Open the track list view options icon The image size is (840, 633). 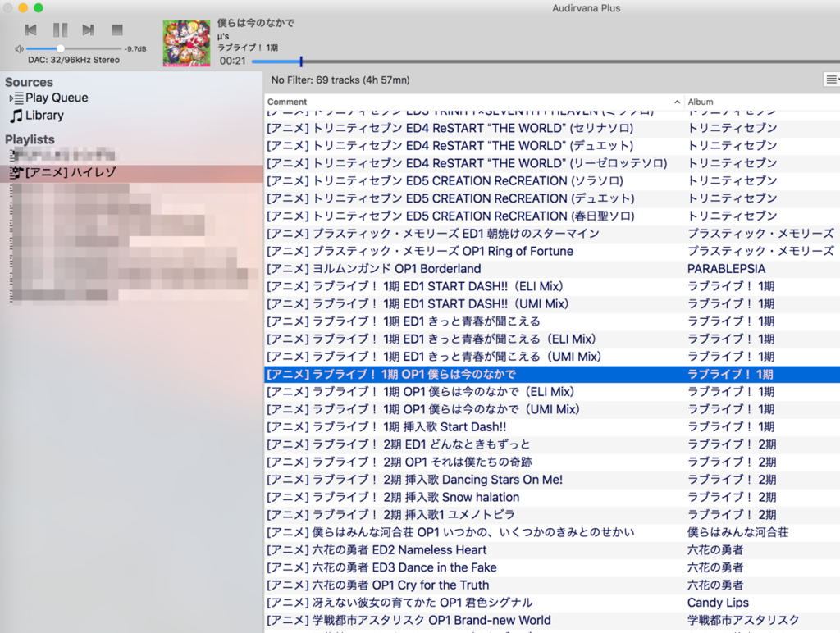click(830, 80)
